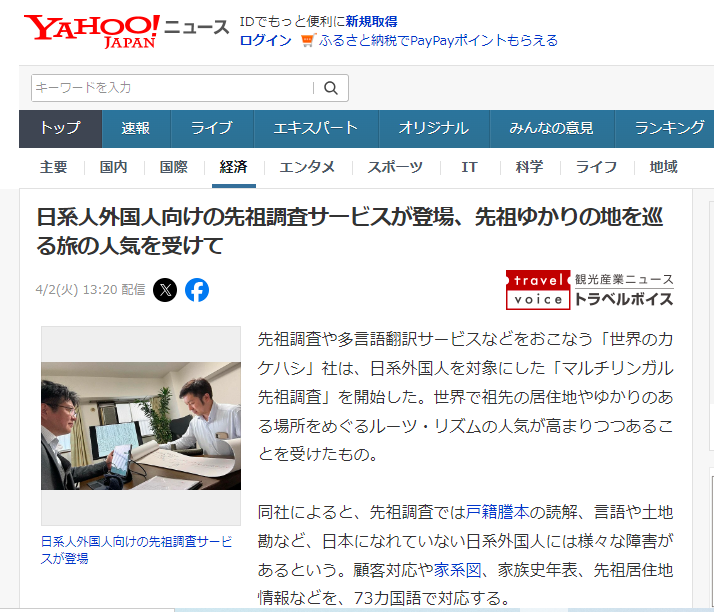
Task: Switch to the ライブ tab
Action: pyautogui.click(x=211, y=128)
